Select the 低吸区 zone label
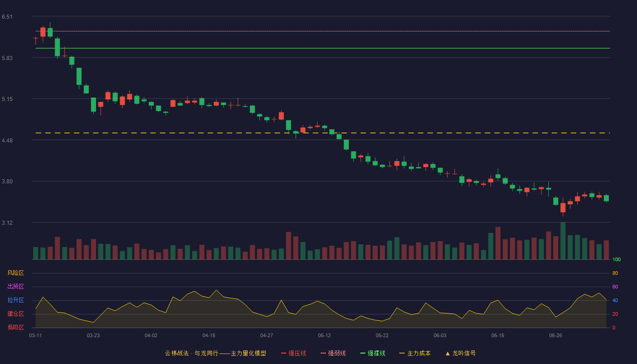 point(15,327)
